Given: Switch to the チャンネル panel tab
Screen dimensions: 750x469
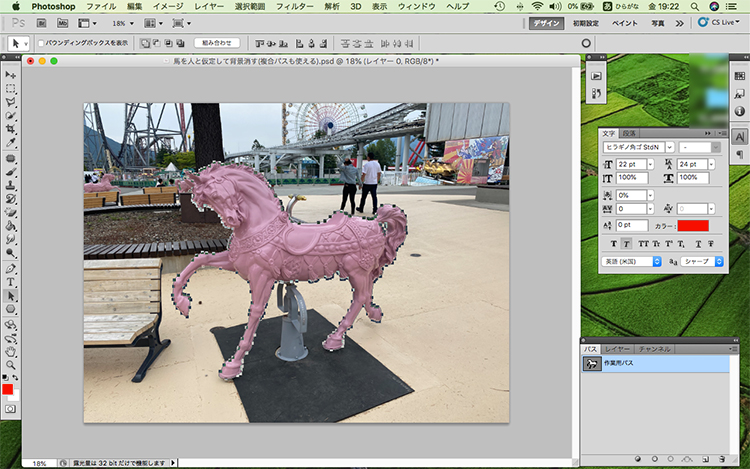Looking at the screenshot, I should click(x=654, y=349).
